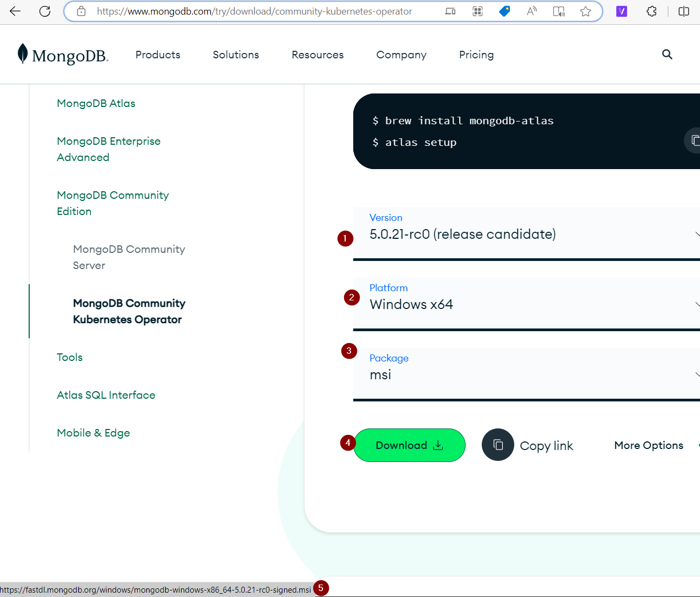
Task: Navigate back with the arrow icon
Action: (15, 11)
